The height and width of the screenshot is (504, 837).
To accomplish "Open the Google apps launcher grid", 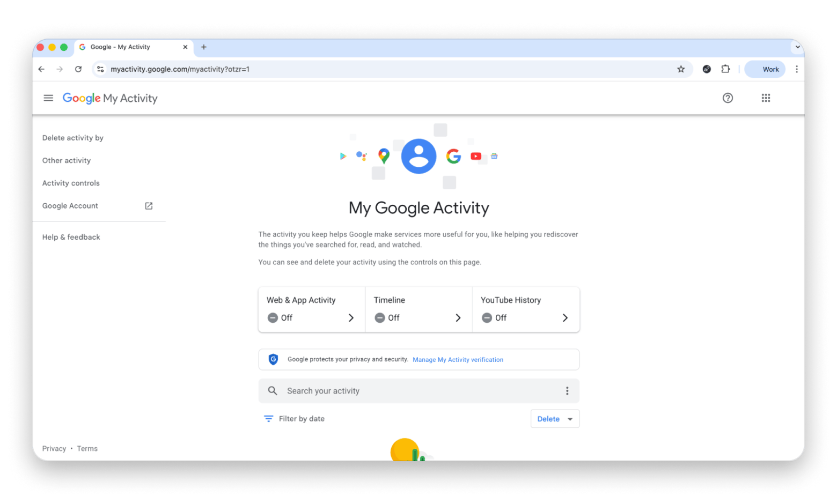I will pos(766,98).
